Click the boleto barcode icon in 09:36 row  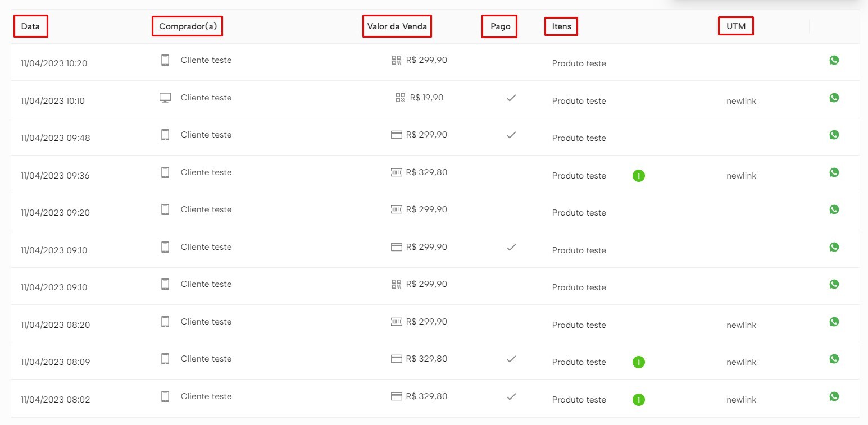[396, 172]
